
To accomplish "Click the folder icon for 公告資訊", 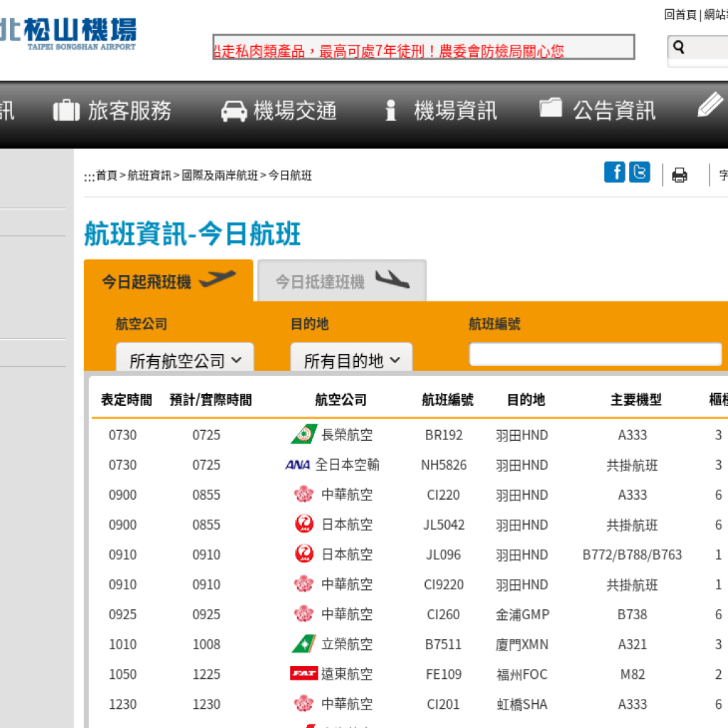I will tap(551, 108).
